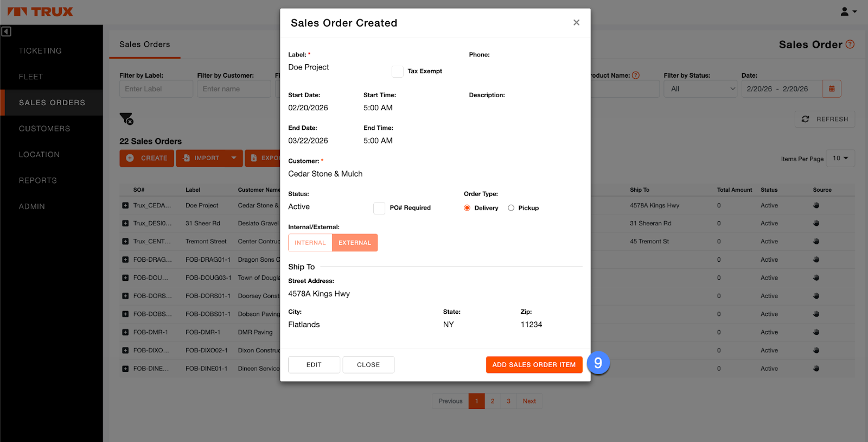
Task: Close the Sales Order Created dialog
Action: tap(576, 22)
